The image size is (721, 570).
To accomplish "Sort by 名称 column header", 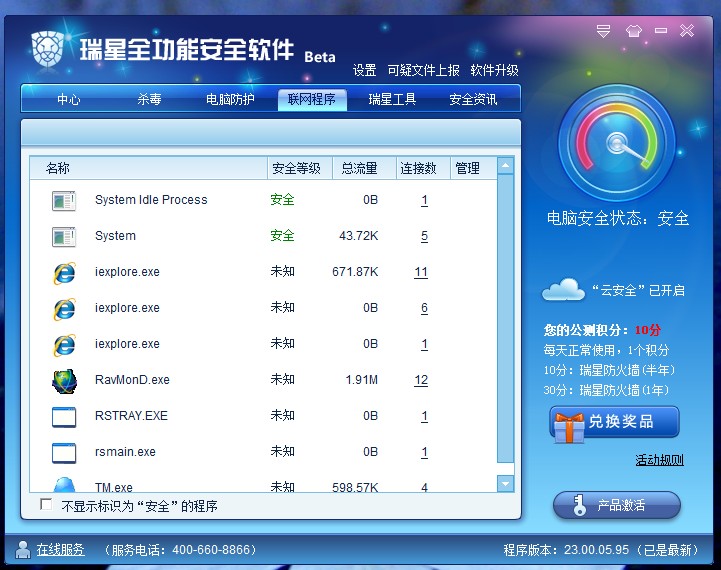I will coord(149,168).
